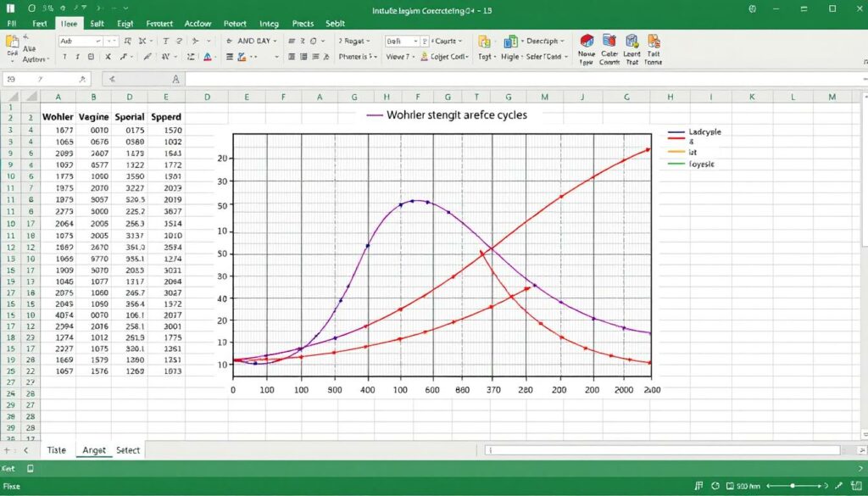This screenshot has height=496, width=868.
Task: Switch to the Precs ribbon tab
Action: 303,23
